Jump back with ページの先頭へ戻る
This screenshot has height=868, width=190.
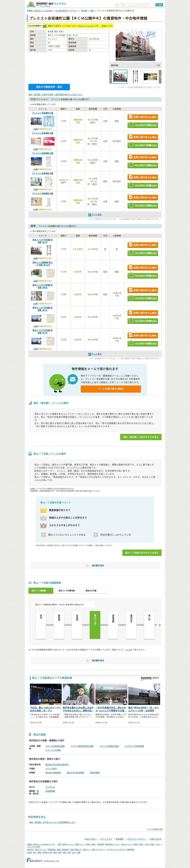(x=155, y=829)
